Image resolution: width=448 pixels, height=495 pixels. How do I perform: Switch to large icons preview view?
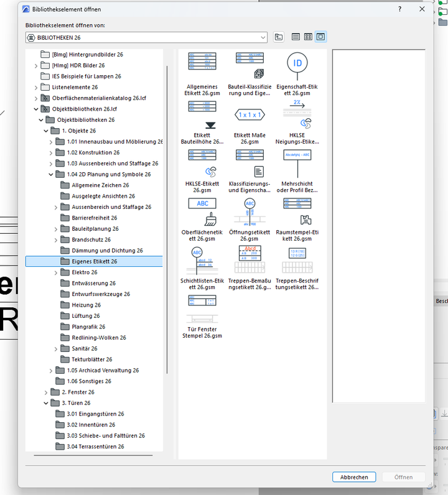point(320,37)
